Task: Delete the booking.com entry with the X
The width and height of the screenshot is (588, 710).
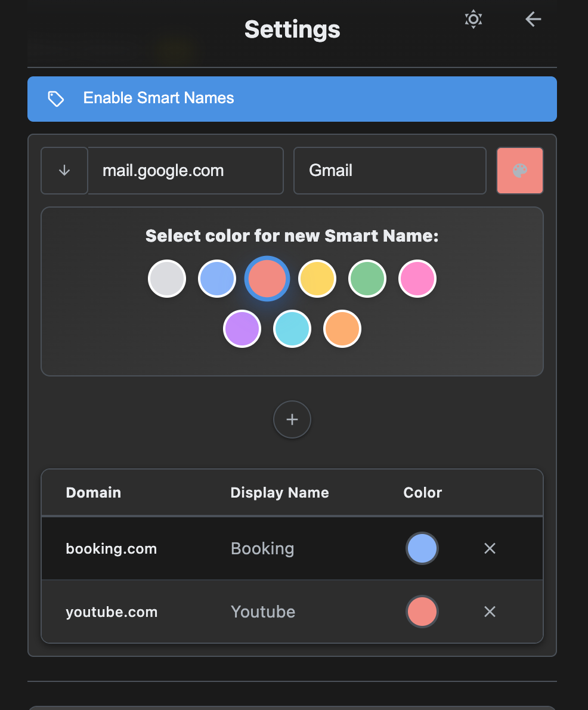Action: click(x=490, y=548)
